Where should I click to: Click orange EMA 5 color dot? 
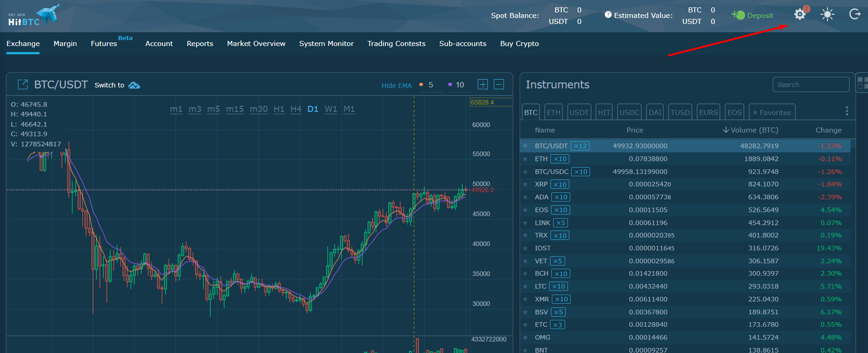coord(421,85)
